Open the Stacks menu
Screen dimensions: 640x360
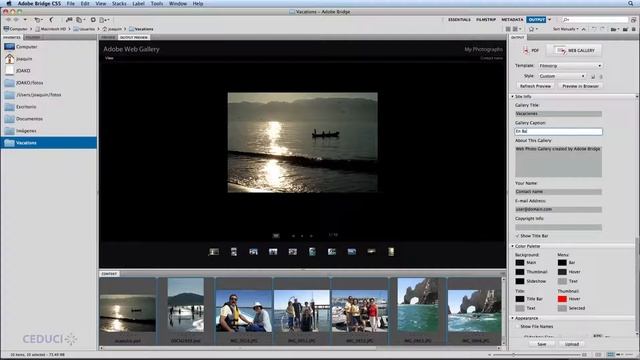119,3
